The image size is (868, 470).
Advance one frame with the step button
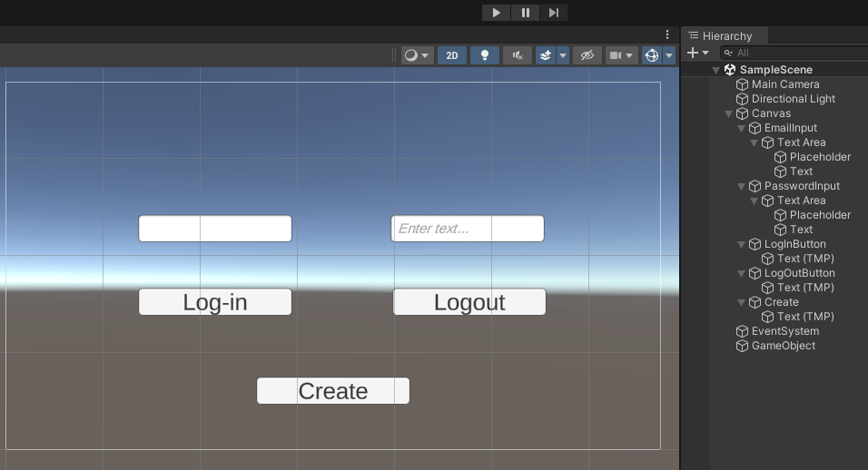(x=554, y=13)
